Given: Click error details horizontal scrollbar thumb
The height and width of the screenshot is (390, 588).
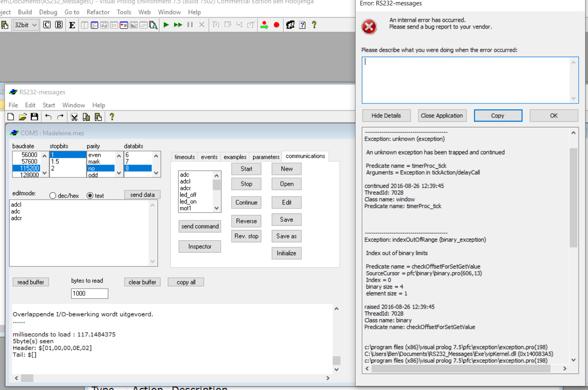Looking at the screenshot, I should click(461, 368).
